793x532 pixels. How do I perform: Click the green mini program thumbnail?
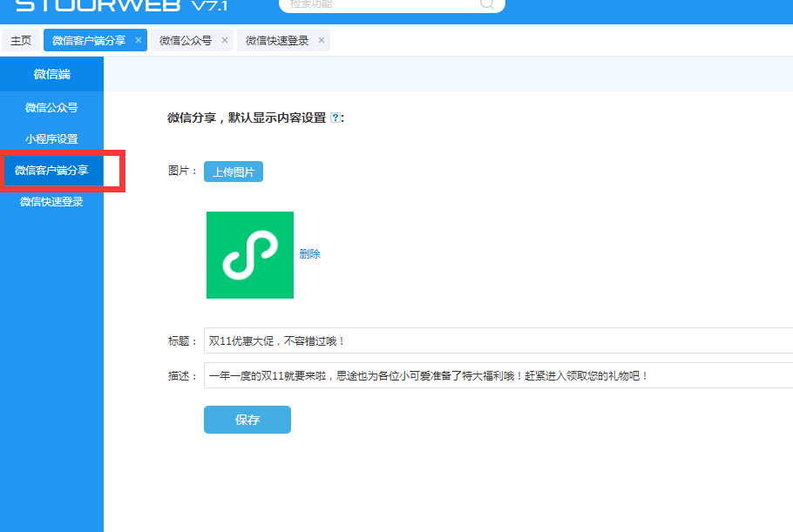(x=250, y=254)
